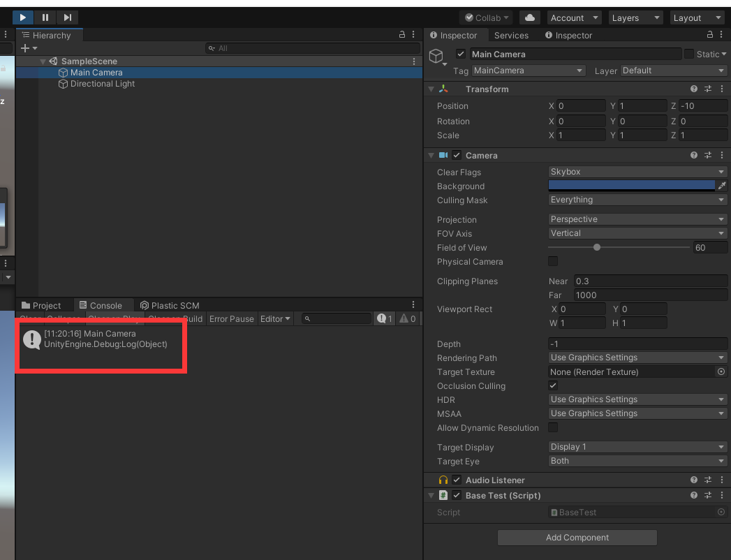The width and height of the screenshot is (731, 560).
Task: Open the Background color swatch
Action: [631, 186]
